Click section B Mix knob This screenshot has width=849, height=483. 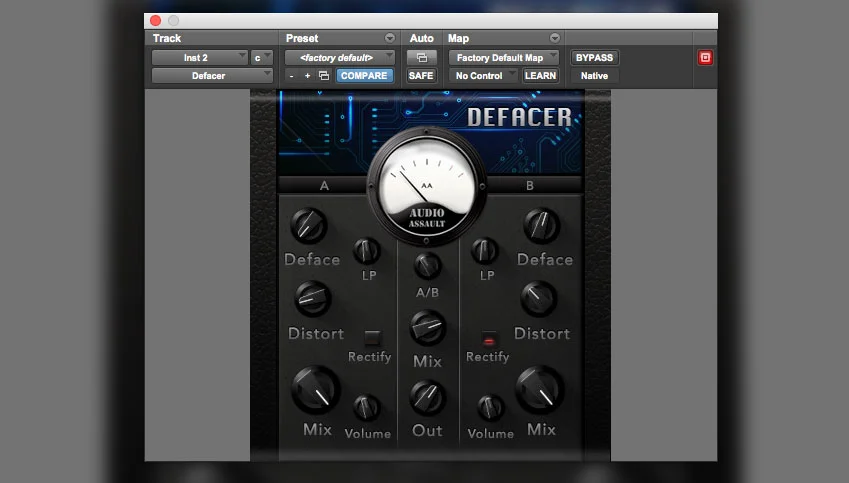click(x=539, y=390)
